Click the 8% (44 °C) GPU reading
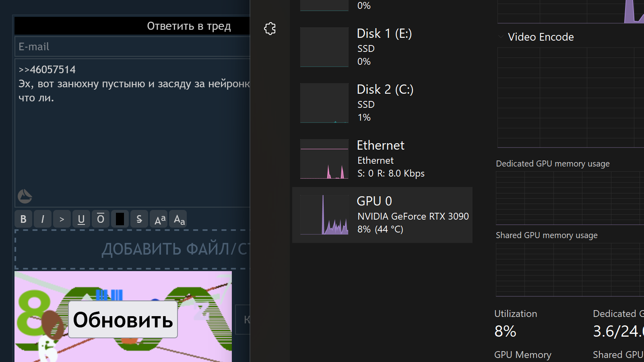Viewport: 644px width, 362px height. (x=380, y=229)
